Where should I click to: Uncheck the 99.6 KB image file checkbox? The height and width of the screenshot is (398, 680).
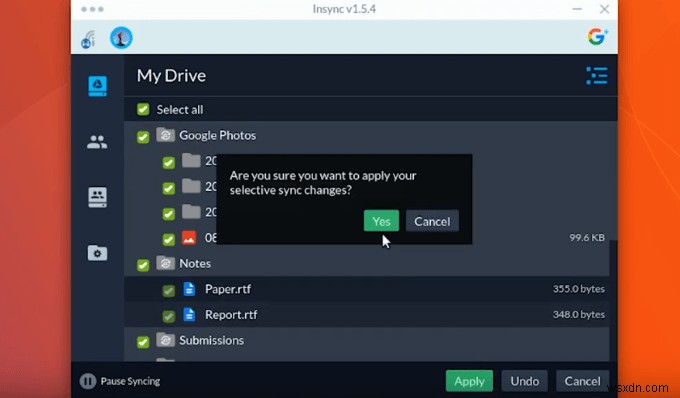169,239
